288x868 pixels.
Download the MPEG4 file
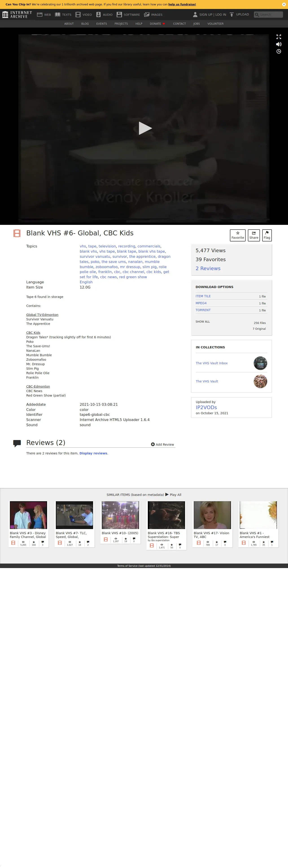tap(201, 303)
